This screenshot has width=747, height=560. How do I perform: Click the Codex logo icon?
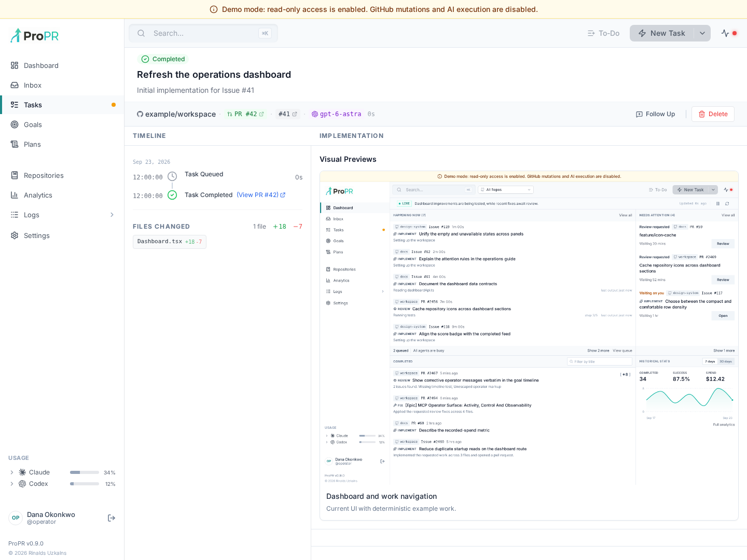(22, 484)
